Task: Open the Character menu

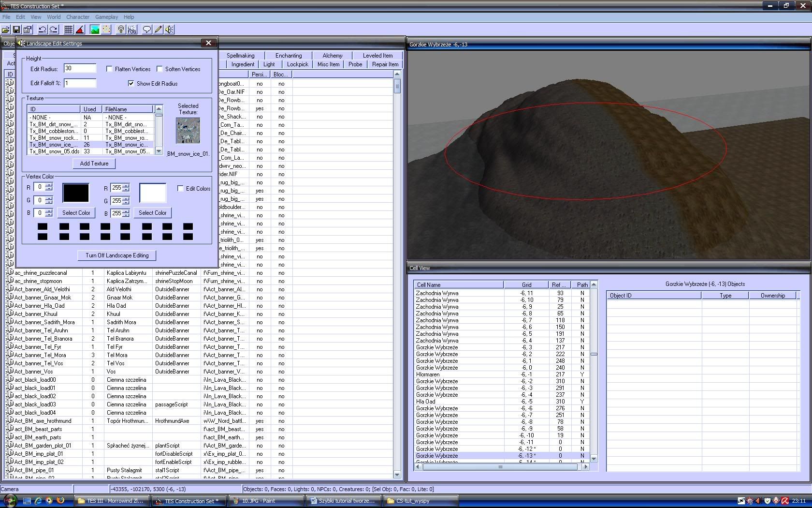Action: (78, 17)
